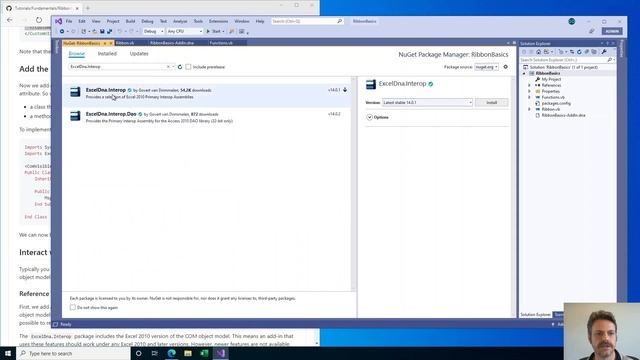Select the ExcelDna.Interop.Dao package row
This screenshot has width=640, height=360.
[x=207, y=118]
